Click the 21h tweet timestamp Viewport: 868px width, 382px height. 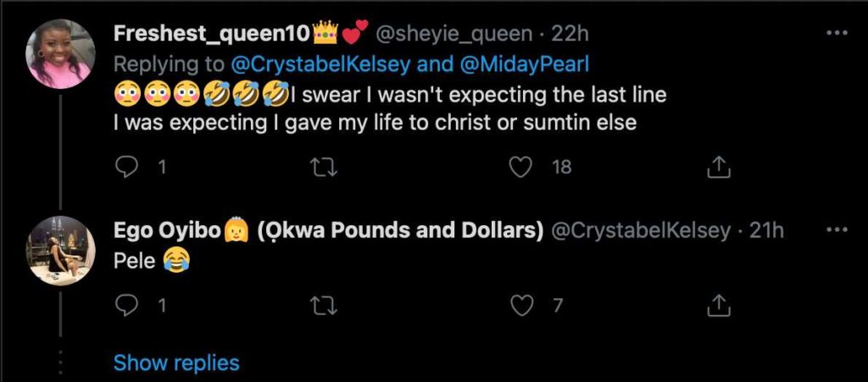[767, 231]
